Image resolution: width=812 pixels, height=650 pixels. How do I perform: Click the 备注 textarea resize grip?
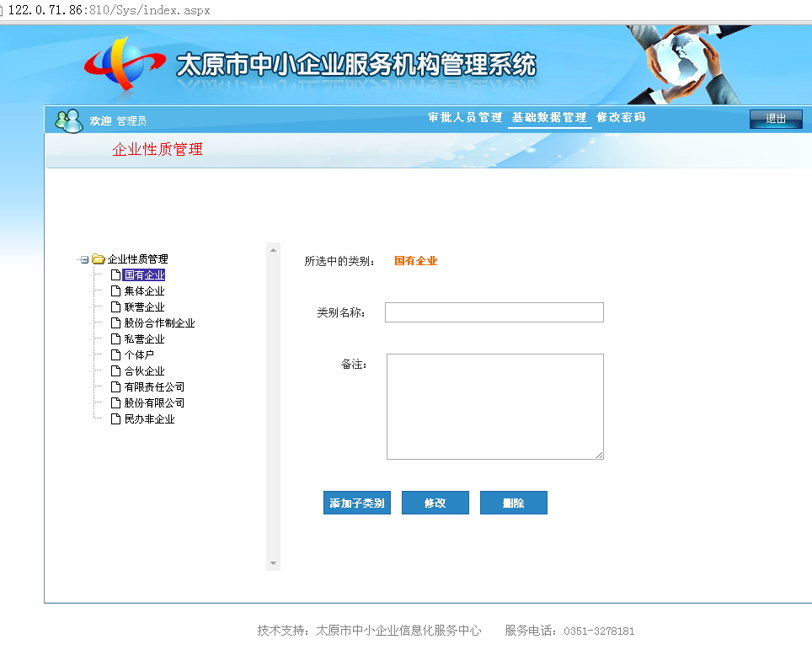pos(599,455)
